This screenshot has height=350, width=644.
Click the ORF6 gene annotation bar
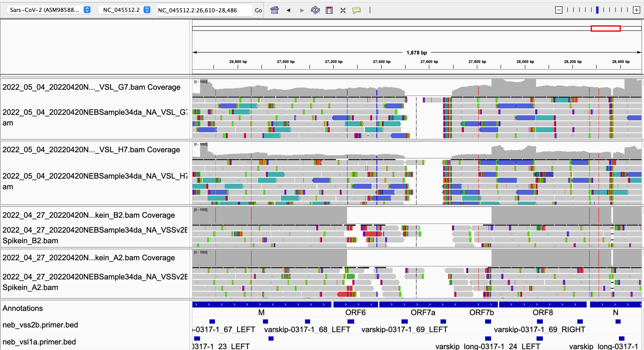tap(355, 305)
